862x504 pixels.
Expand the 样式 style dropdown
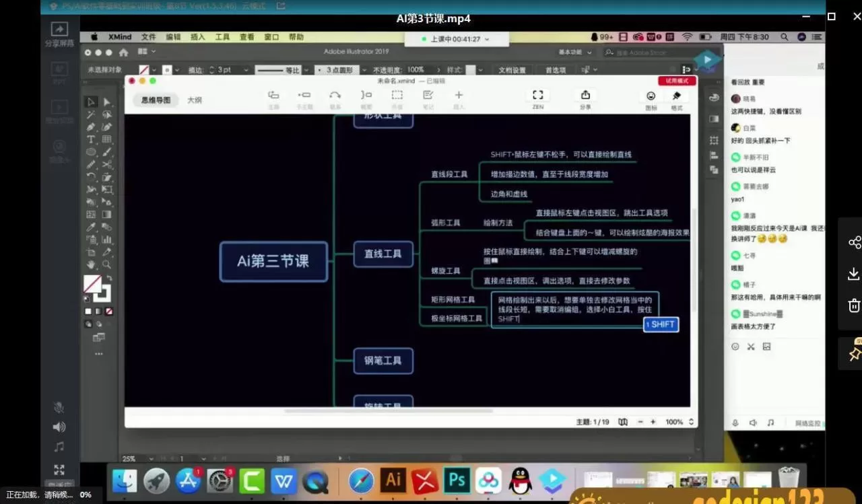pos(479,69)
